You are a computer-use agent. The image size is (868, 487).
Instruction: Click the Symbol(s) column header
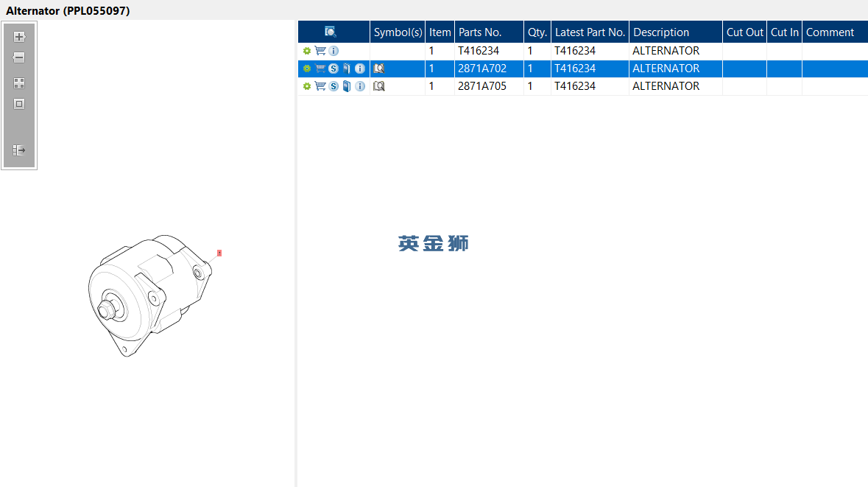(398, 32)
